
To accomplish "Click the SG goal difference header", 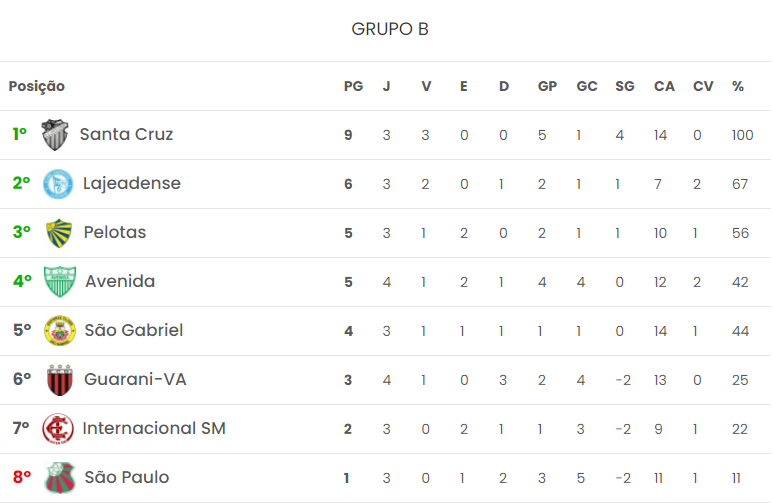I will pos(625,87).
